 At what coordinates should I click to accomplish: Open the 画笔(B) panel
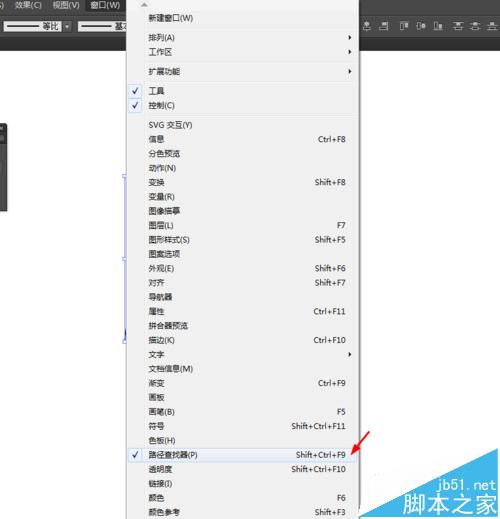pyautogui.click(x=243, y=412)
